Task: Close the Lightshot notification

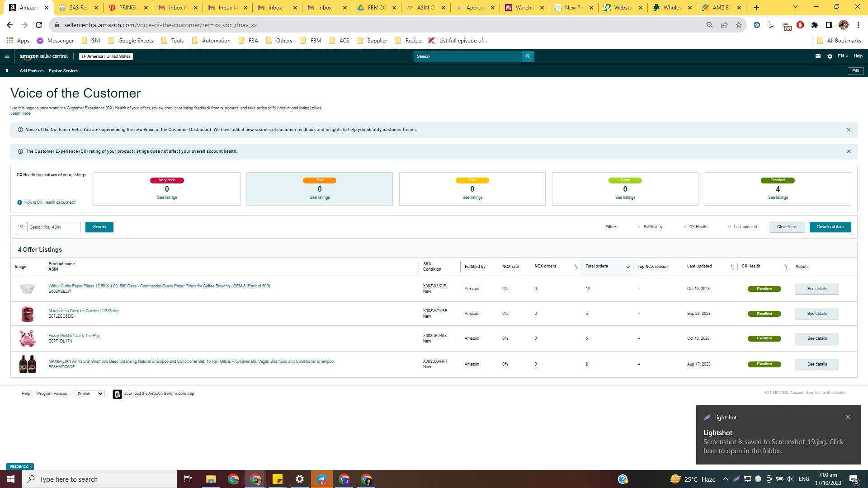Action: tap(848, 418)
